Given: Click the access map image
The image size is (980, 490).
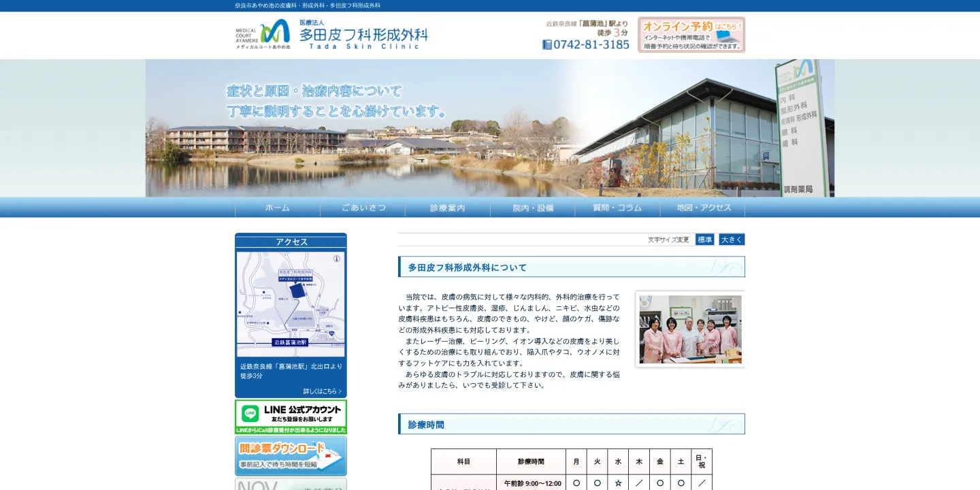Looking at the screenshot, I should click(x=291, y=304).
